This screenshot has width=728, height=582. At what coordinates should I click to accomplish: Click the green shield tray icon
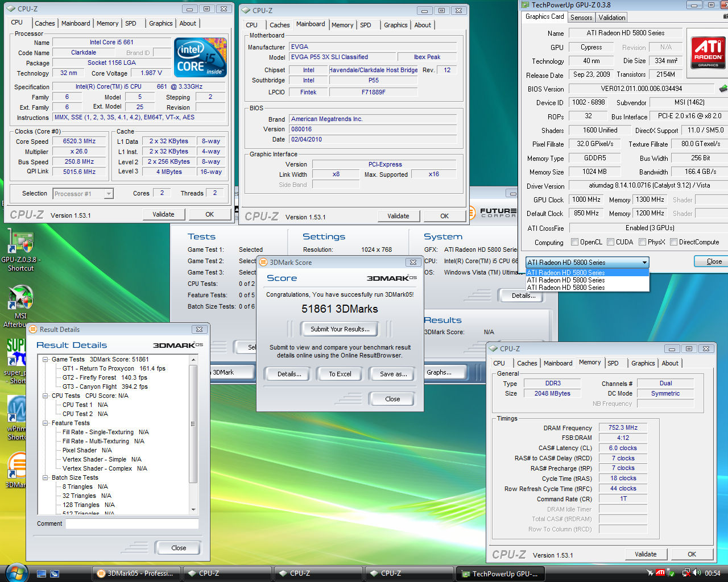click(672, 573)
